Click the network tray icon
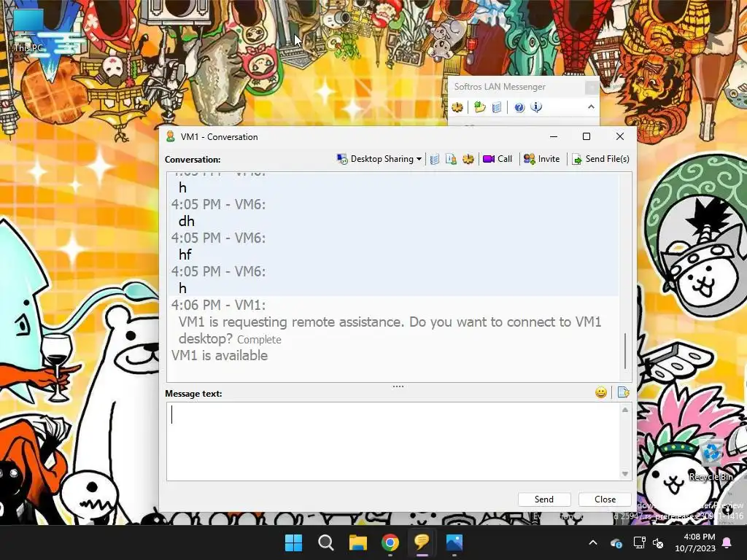 click(639, 542)
